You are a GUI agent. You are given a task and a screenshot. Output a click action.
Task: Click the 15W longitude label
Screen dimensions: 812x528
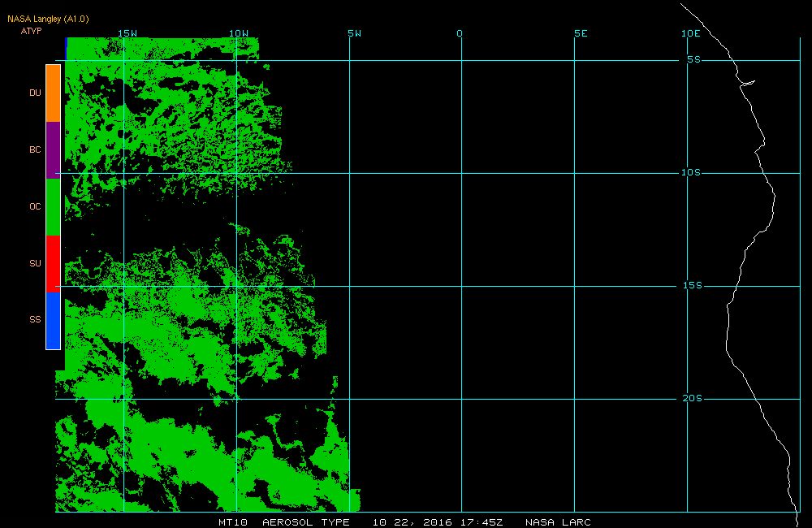point(127,33)
